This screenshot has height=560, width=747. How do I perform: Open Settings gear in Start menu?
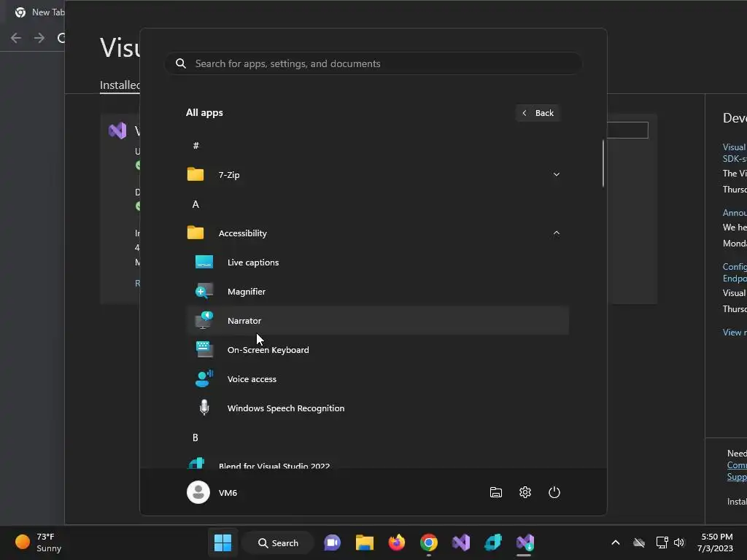coord(525,492)
